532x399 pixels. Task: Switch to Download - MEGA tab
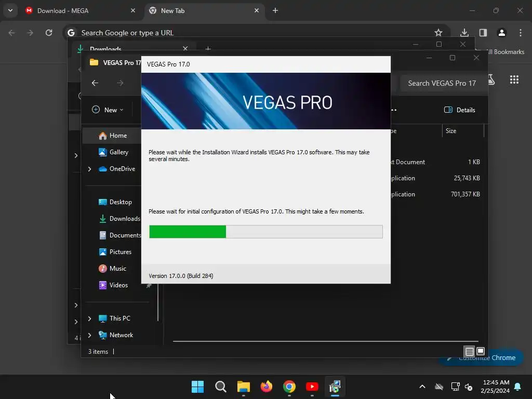click(79, 10)
